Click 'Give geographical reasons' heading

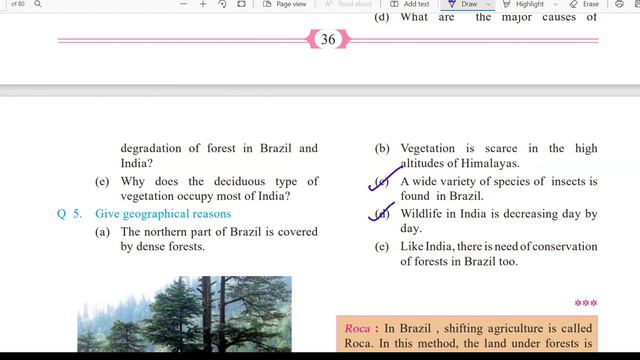tap(163, 214)
